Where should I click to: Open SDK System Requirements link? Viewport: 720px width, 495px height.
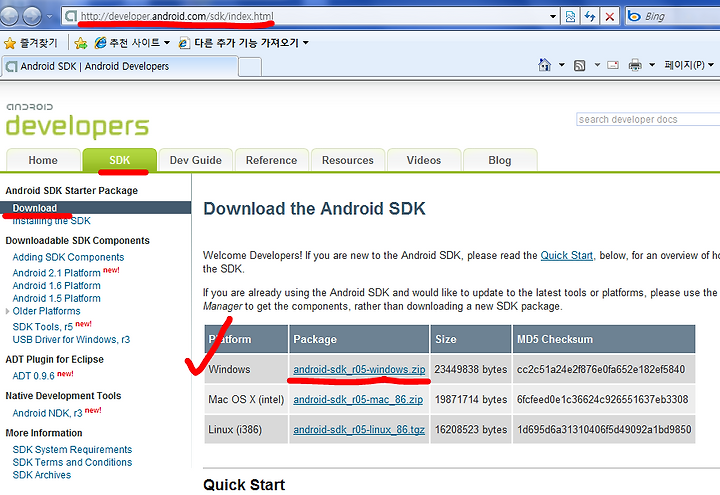(72, 450)
